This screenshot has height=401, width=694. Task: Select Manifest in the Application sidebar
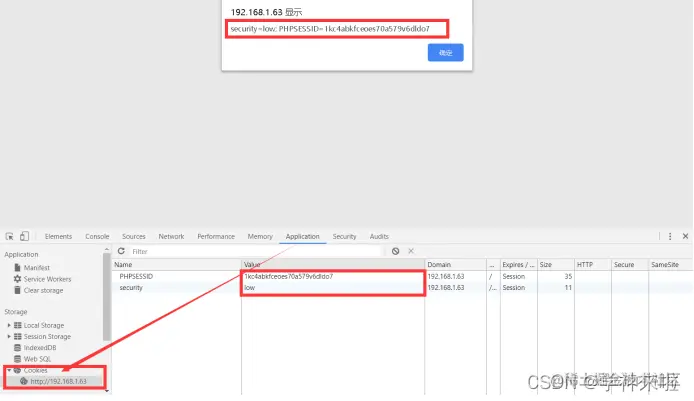(37, 267)
